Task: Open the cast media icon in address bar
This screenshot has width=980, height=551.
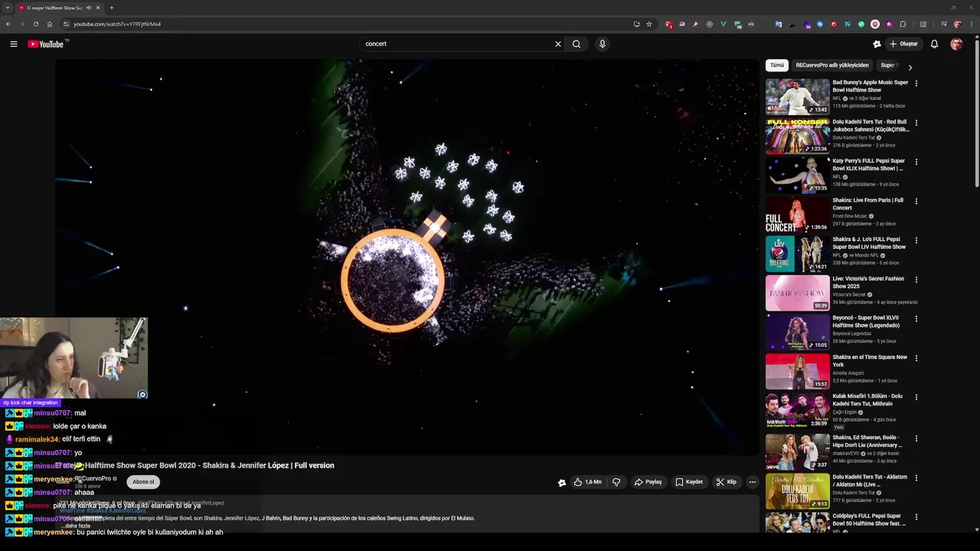Action: (x=636, y=24)
